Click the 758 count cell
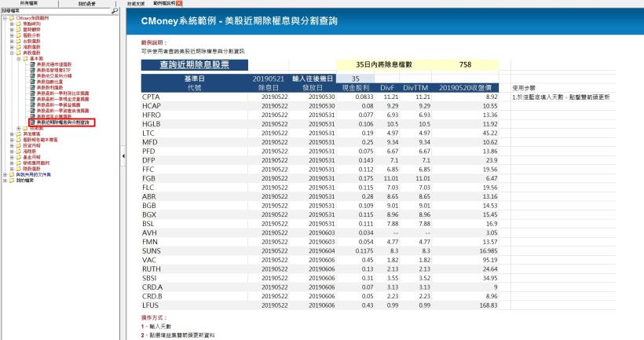The width and height of the screenshot is (644, 340). (465, 64)
